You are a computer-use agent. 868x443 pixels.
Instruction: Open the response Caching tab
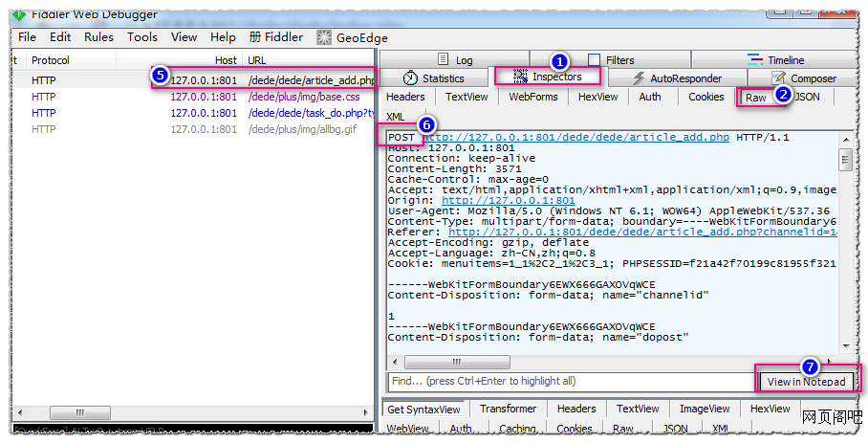point(517,429)
